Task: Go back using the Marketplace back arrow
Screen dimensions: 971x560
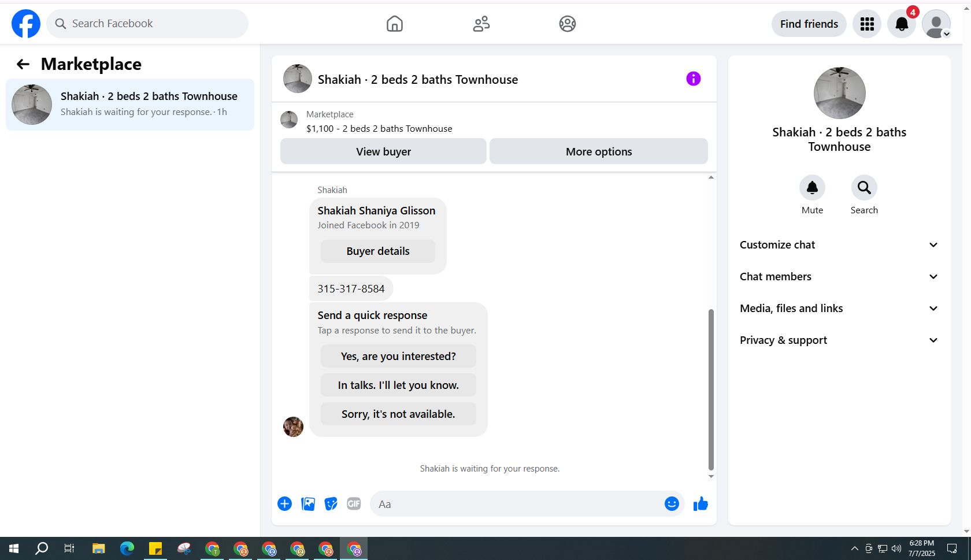Action: 23,64
